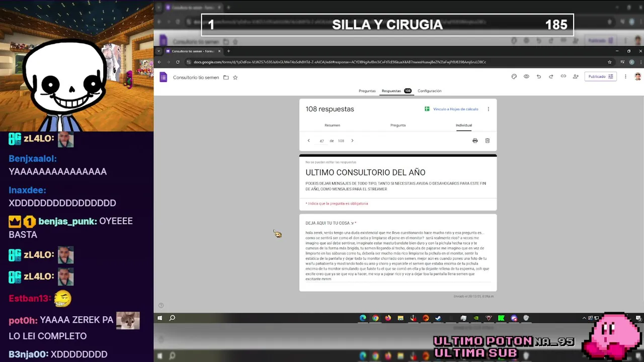This screenshot has width=644, height=362.
Task: Open the Pregunta responses view
Action: 398,125
